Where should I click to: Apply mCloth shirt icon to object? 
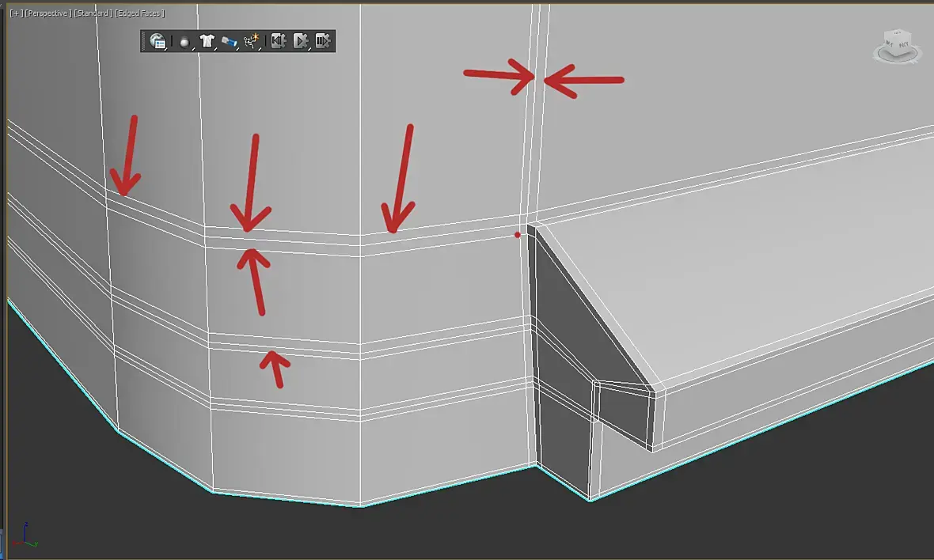coord(207,41)
